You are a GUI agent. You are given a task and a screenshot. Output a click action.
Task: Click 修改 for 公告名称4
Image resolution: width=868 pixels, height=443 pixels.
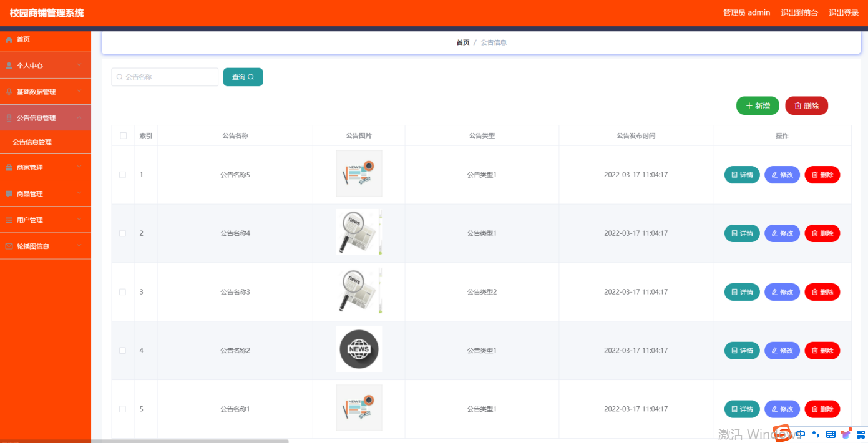pos(782,233)
